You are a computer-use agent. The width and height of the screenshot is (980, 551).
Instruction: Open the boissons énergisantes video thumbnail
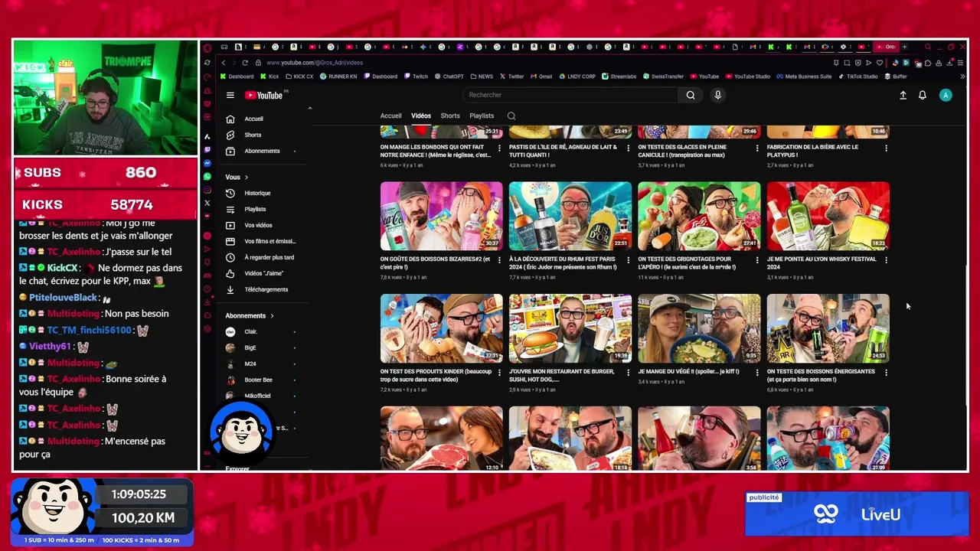point(828,328)
